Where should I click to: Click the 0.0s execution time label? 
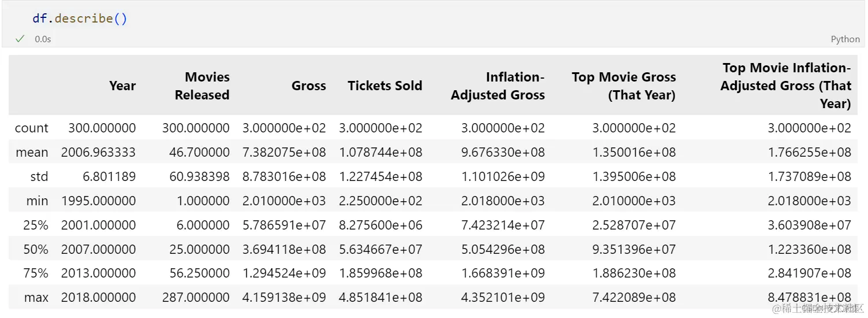[x=43, y=39]
